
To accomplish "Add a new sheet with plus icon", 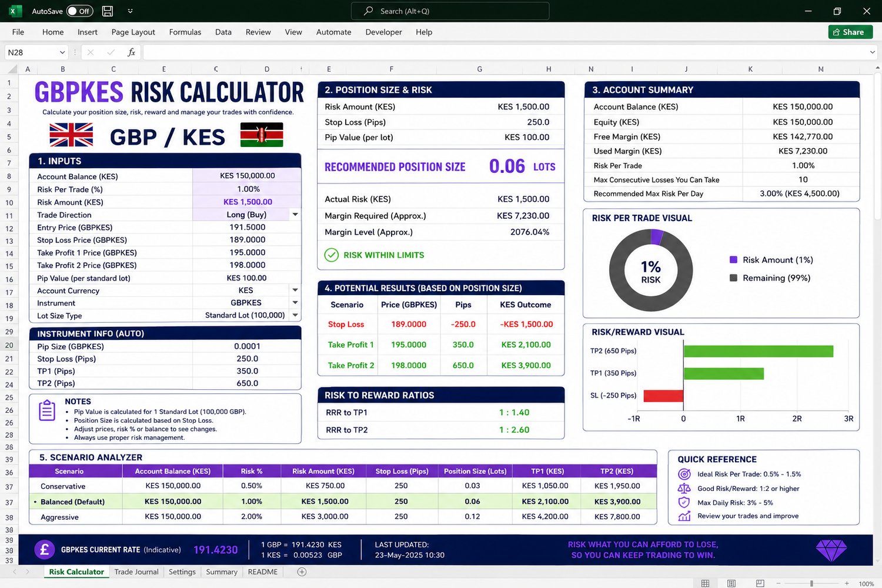I will coord(302,572).
